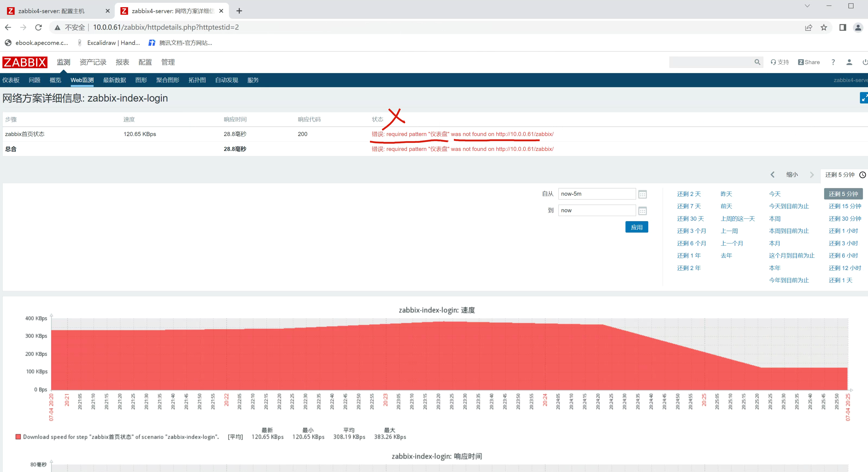The height and width of the screenshot is (472, 868).
Task: Click the Zabbix search magnifier icon
Action: tap(757, 62)
